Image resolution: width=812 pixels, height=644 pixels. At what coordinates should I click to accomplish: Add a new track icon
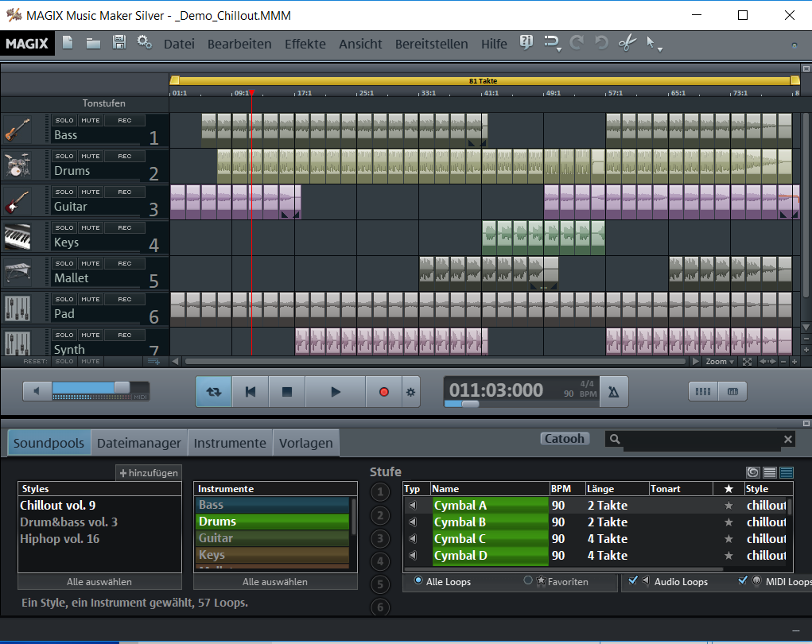[x=153, y=361]
